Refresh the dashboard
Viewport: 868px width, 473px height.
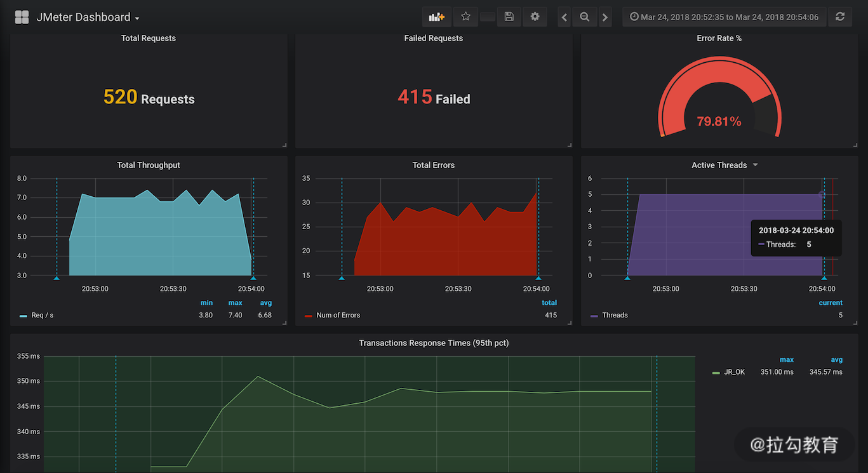[x=840, y=17]
